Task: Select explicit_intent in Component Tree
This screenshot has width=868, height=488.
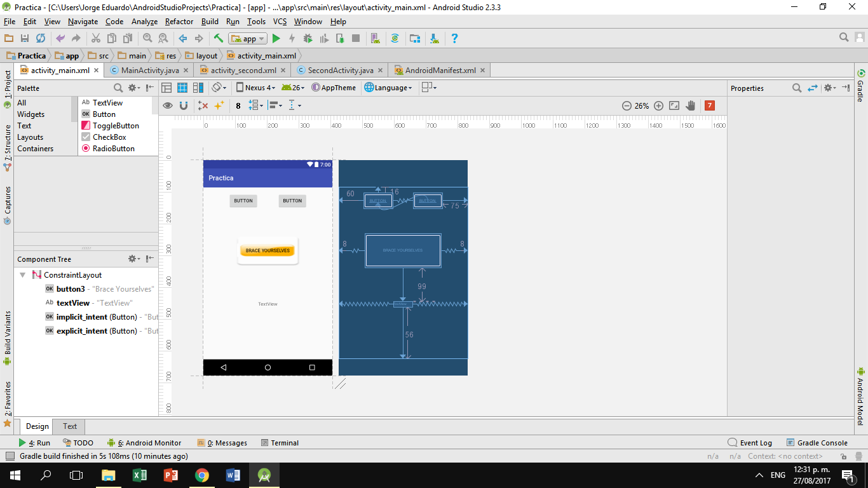Action: point(102,331)
